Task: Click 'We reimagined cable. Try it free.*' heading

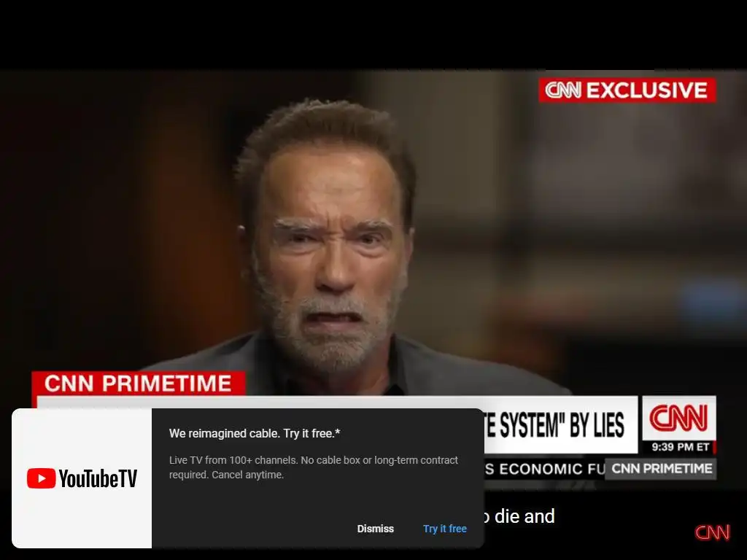Action: 255,433
